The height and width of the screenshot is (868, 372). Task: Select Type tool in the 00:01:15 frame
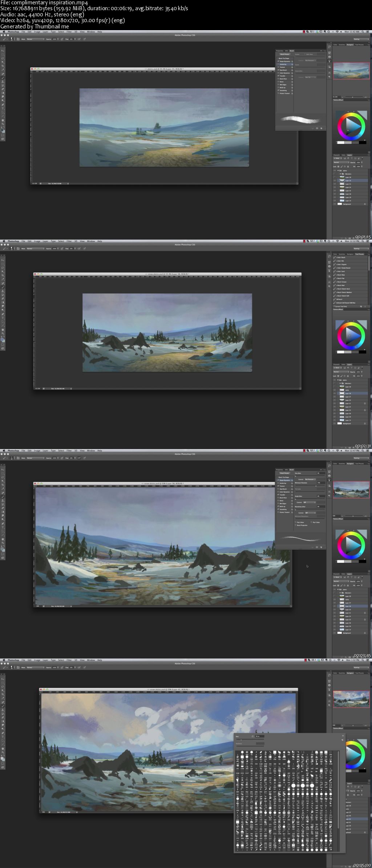coord(3,108)
